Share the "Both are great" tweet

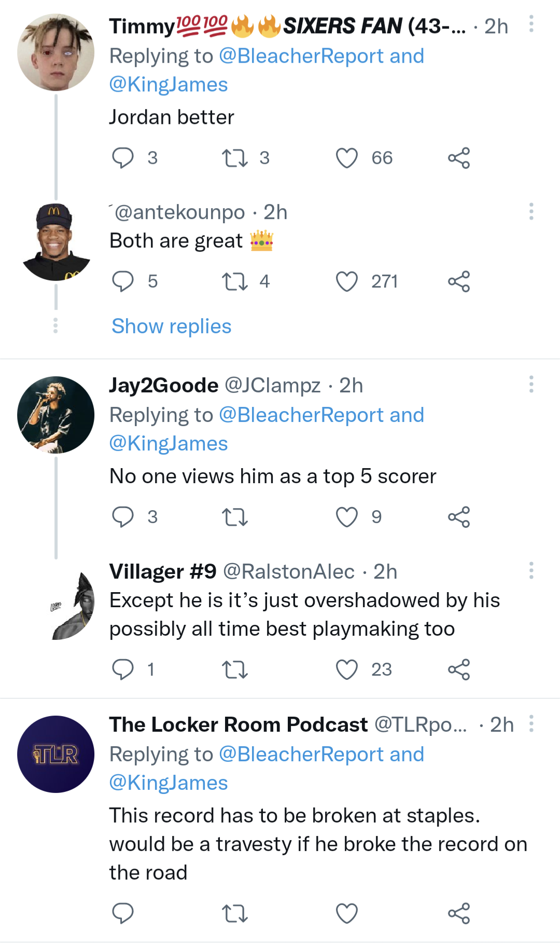(x=459, y=281)
